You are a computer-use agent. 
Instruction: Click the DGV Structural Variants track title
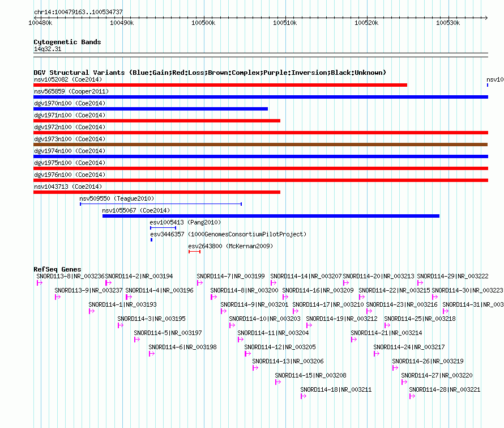pos(210,73)
